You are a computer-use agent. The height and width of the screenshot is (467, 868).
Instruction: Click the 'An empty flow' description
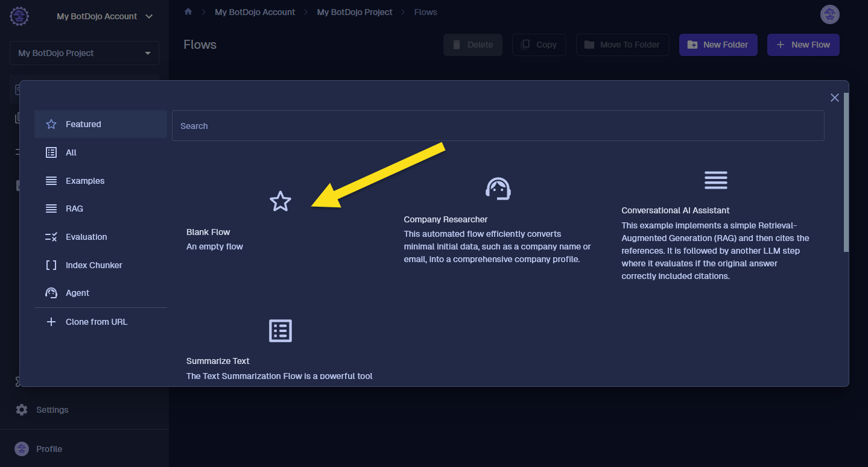(215, 246)
